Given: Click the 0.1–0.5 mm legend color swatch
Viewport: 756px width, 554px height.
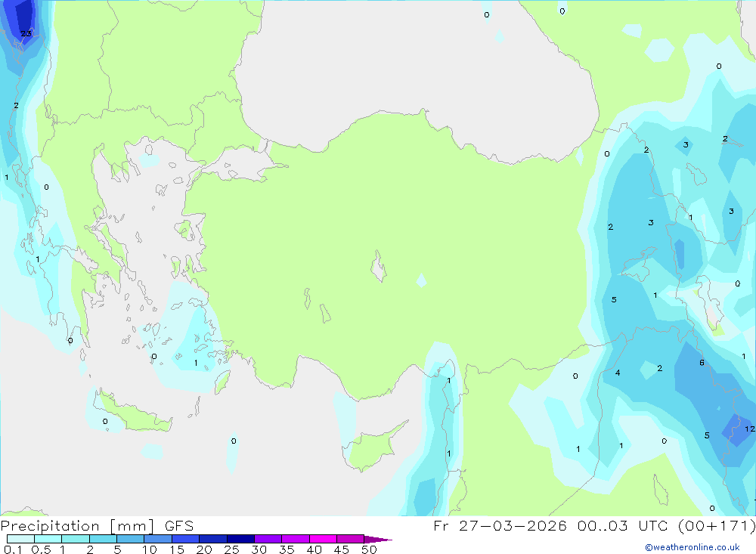Looking at the screenshot, I should click(x=20, y=539).
